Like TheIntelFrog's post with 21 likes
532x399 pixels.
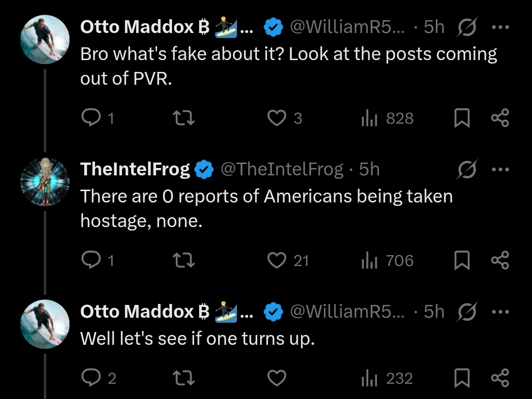(x=277, y=260)
